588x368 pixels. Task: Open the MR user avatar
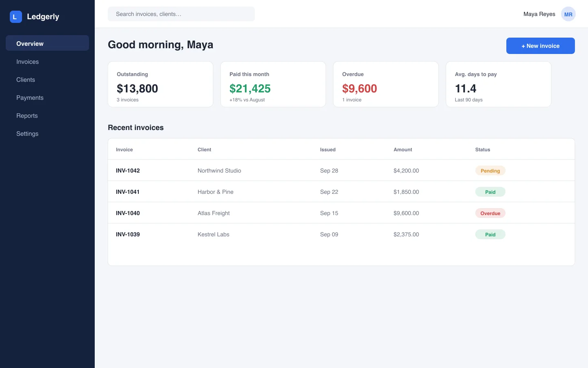(568, 14)
